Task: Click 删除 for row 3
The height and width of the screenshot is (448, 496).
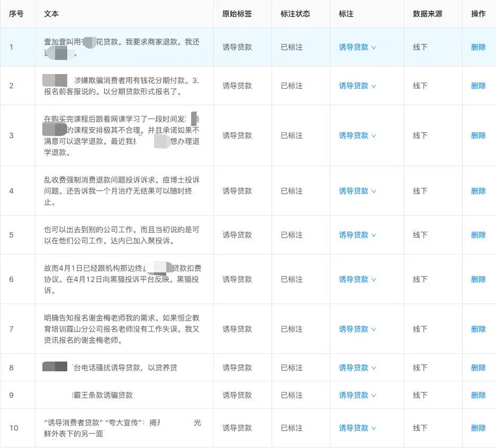Action: [x=479, y=135]
